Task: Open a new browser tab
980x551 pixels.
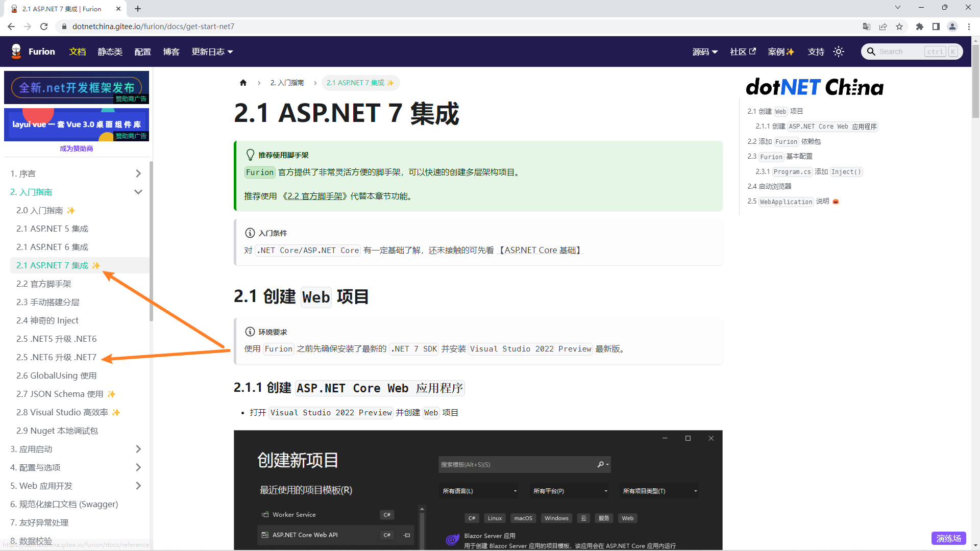Action: click(x=138, y=9)
